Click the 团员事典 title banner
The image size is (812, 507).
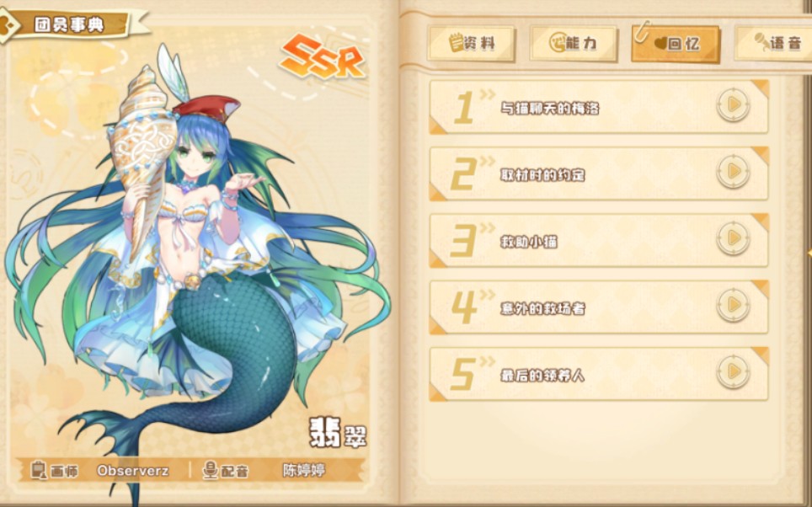[67, 24]
